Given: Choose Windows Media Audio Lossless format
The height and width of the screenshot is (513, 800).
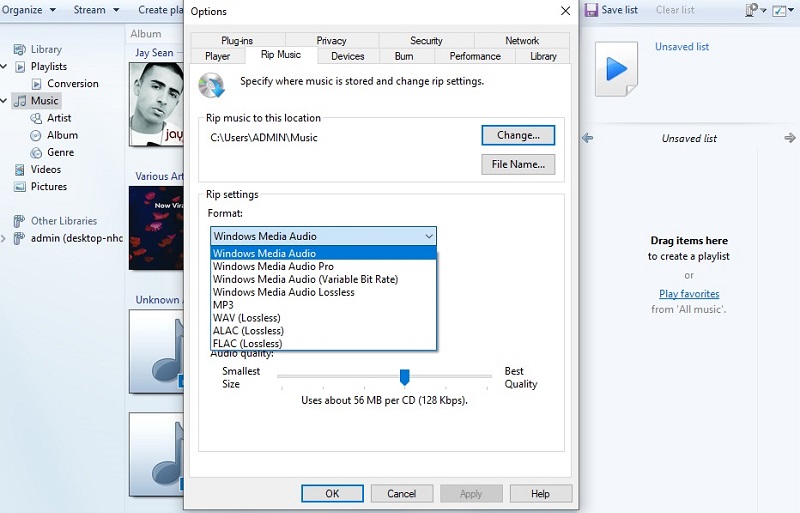Looking at the screenshot, I should 323,292.
